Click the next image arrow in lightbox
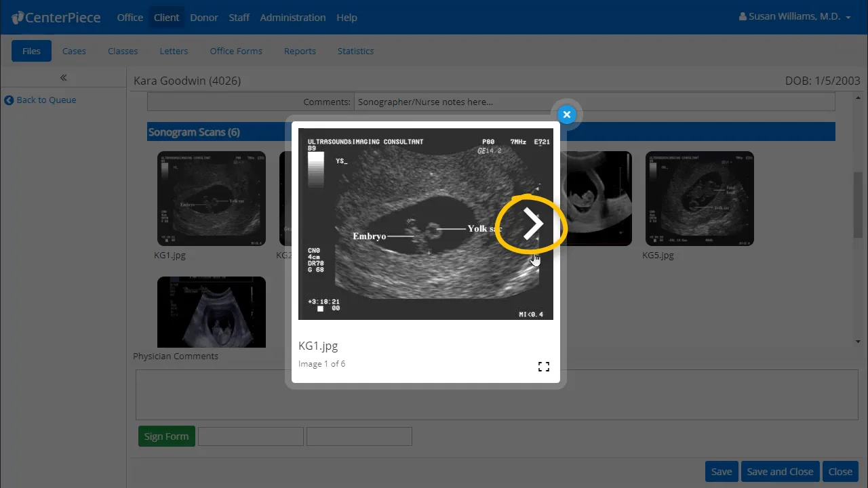 (533, 224)
